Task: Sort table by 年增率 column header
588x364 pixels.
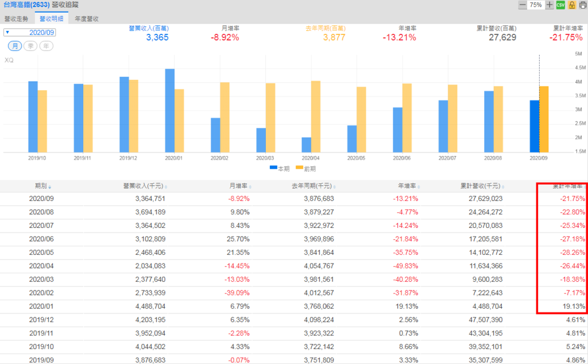Action: (x=409, y=187)
